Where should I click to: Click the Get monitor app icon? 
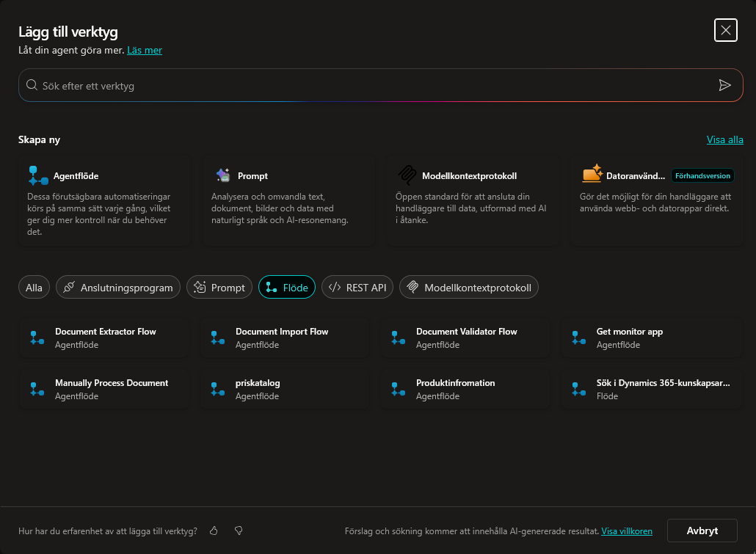pos(578,338)
